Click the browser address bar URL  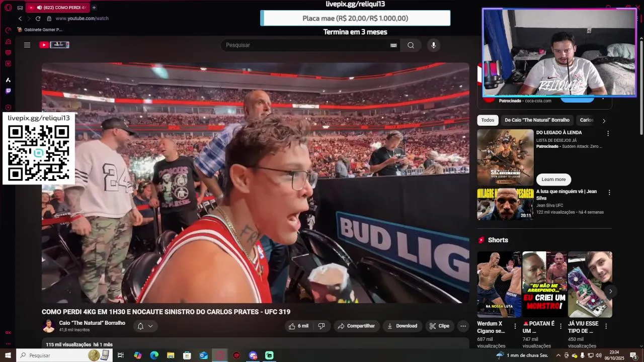(x=82, y=19)
